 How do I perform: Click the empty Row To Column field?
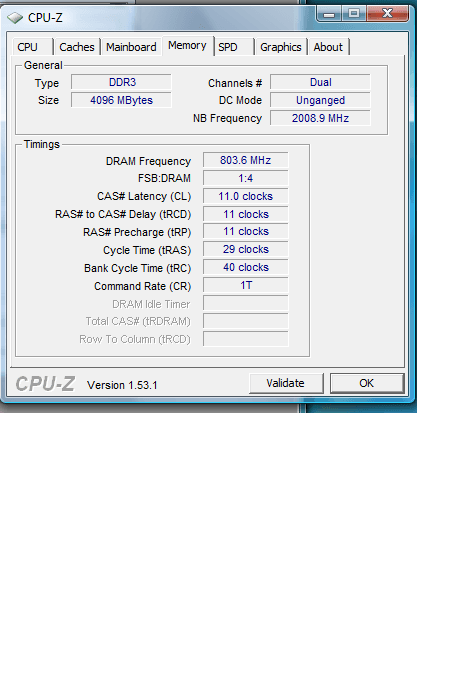click(246, 339)
